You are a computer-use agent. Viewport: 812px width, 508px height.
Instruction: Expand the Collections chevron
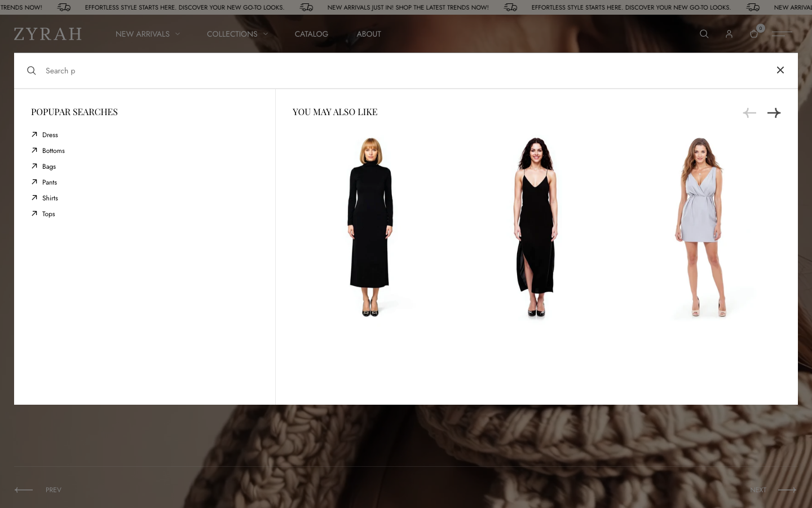coord(266,34)
